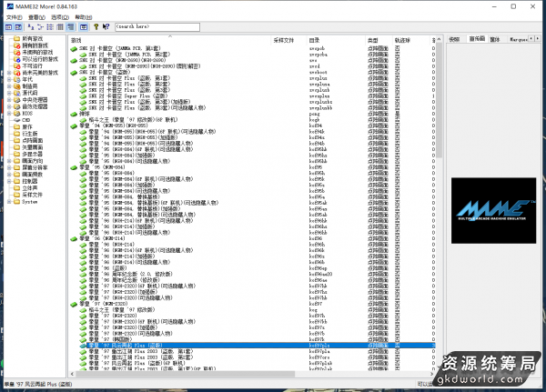The image size is (546, 392).
Task: Open the yellow question mark About icon
Action: 96,26
